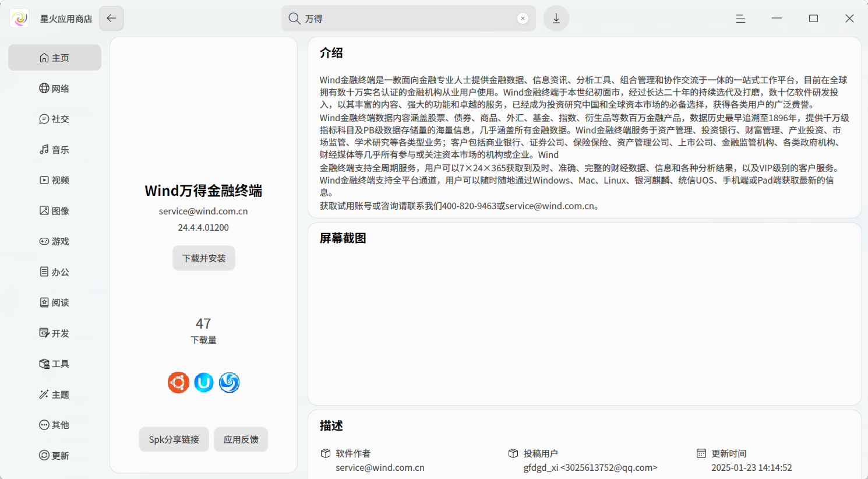Switch to the 主题 category
Viewport: 868px width, 479px height.
(x=55, y=395)
